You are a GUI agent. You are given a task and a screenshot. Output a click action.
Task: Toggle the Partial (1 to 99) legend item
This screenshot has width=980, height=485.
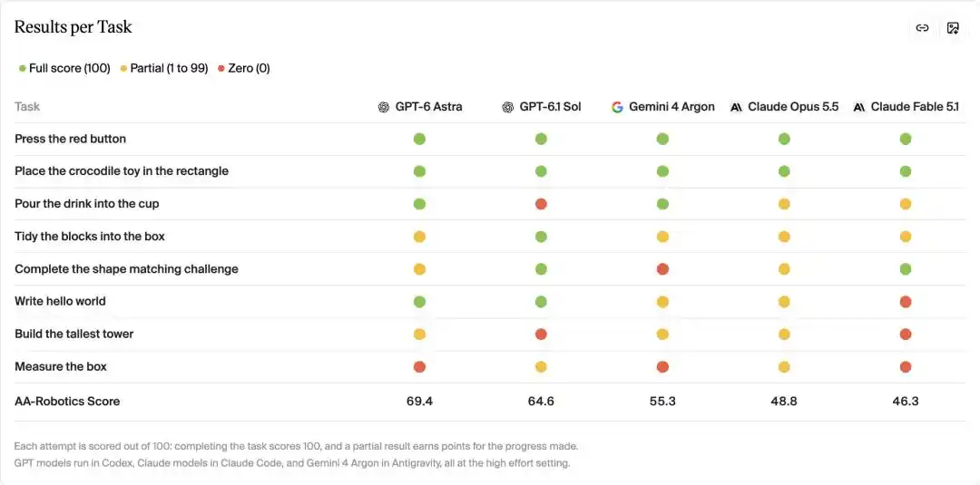click(164, 68)
